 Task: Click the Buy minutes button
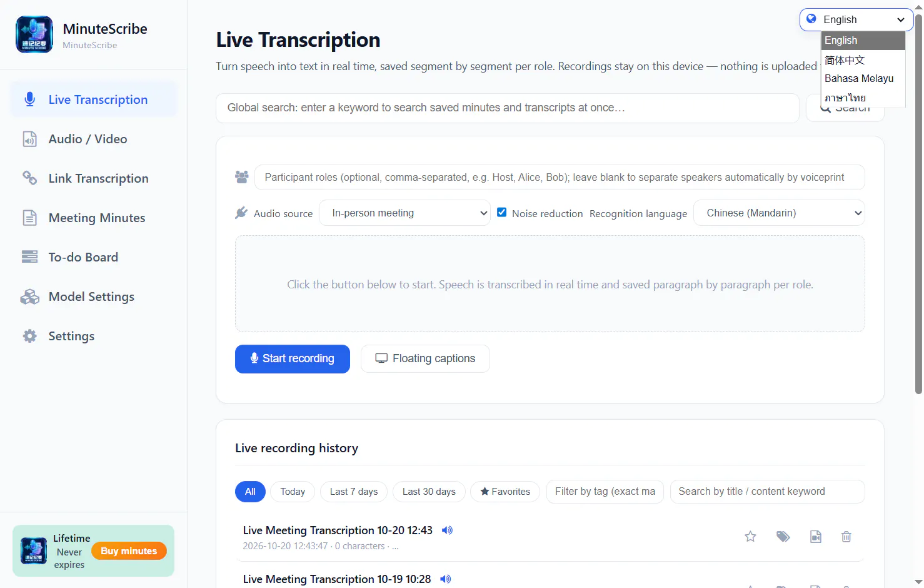tap(129, 551)
